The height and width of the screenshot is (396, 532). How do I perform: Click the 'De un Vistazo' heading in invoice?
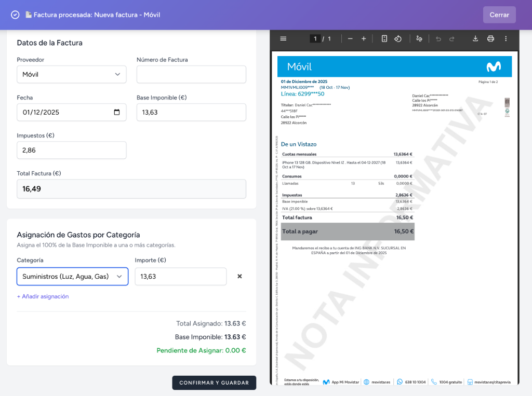pyautogui.click(x=299, y=144)
